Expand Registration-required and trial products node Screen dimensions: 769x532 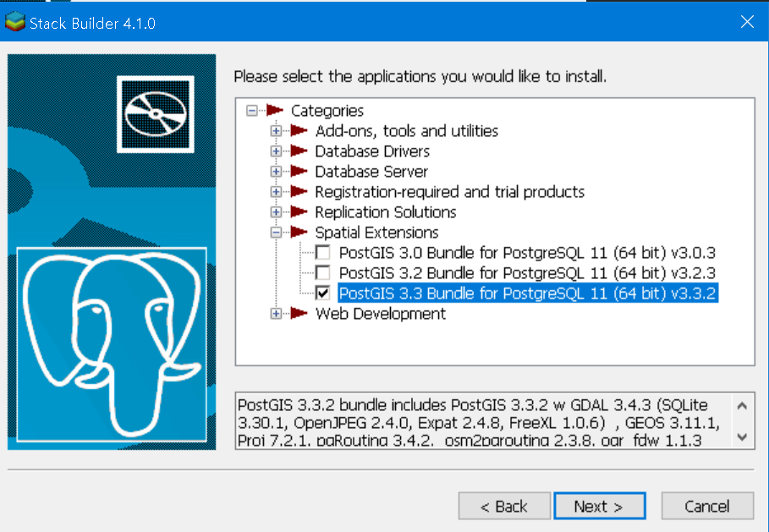[x=276, y=192]
